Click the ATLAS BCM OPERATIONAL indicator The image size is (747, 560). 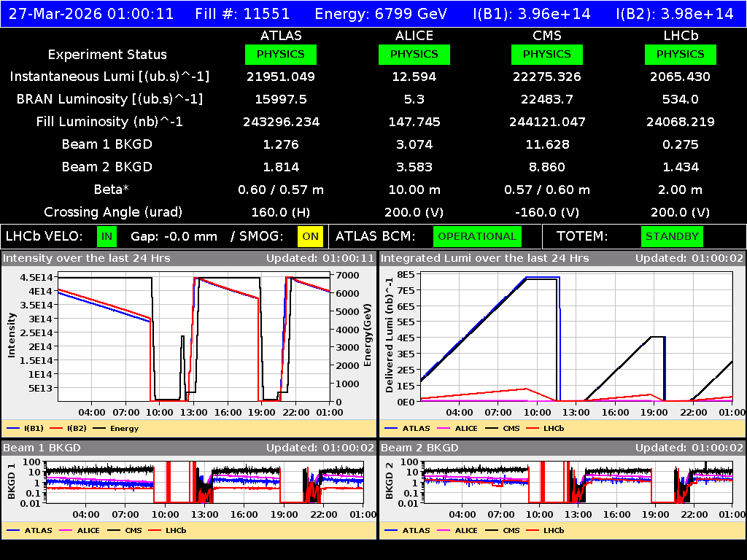pos(477,236)
